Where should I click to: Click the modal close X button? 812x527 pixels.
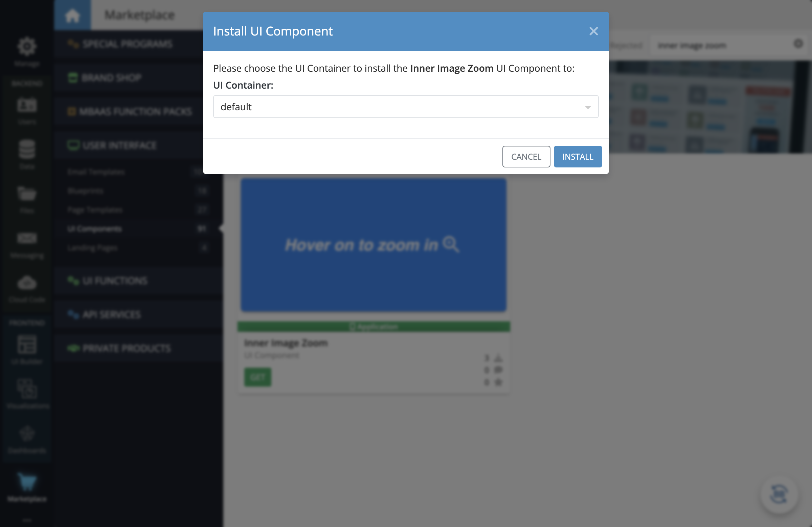point(594,31)
